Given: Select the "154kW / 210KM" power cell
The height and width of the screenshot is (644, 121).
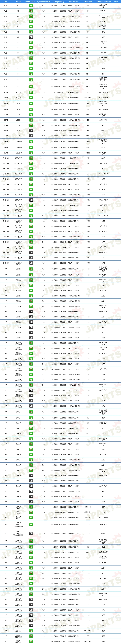Looking at the screenshot, I should point(74,27).
